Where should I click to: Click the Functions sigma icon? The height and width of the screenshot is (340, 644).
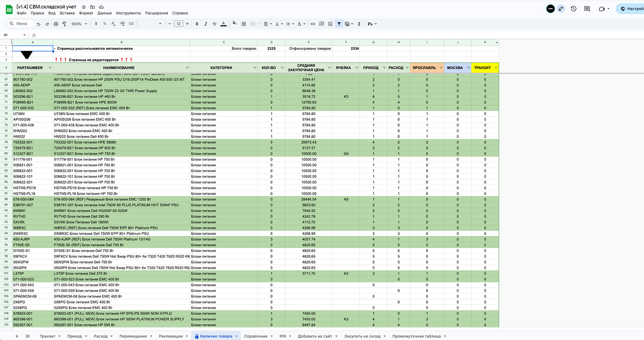pos(359,24)
